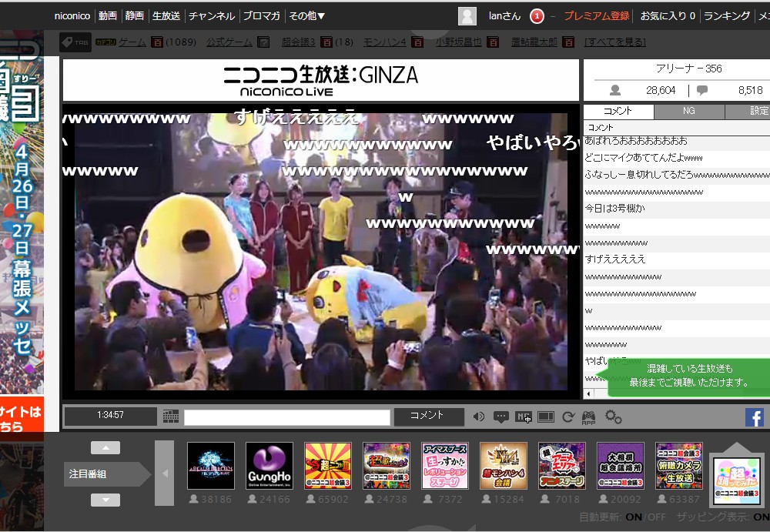Open アイマスブース program thumbnail
The image size is (770, 532).
pos(445,466)
